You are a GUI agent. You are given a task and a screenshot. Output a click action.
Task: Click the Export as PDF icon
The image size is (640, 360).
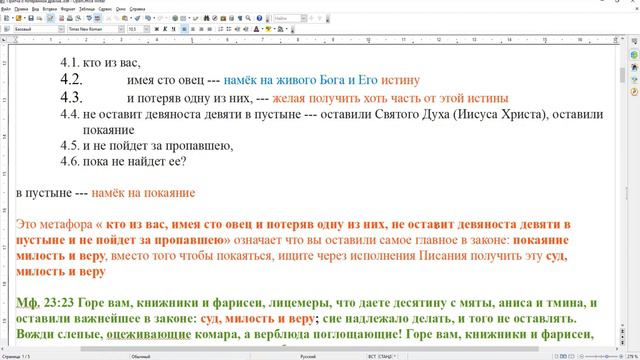tap(62, 18)
